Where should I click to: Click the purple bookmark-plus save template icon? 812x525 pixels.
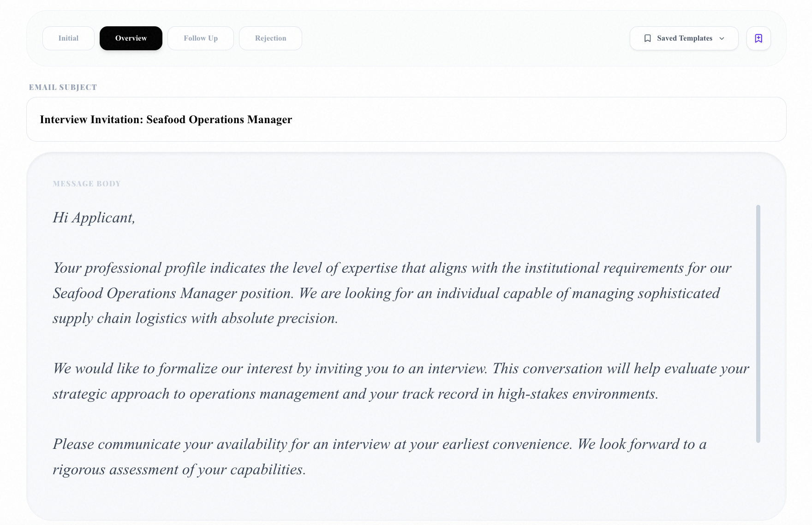coord(758,38)
